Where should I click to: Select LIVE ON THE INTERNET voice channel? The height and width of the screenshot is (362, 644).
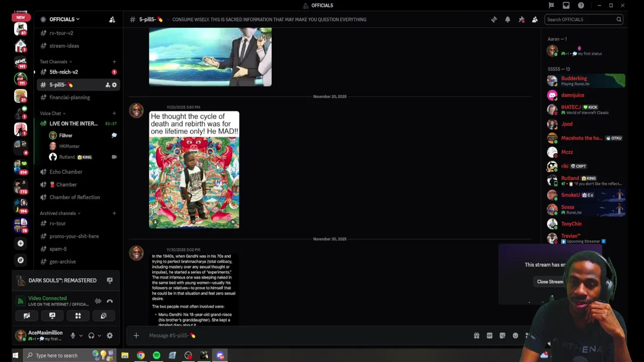(x=78, y=124)
